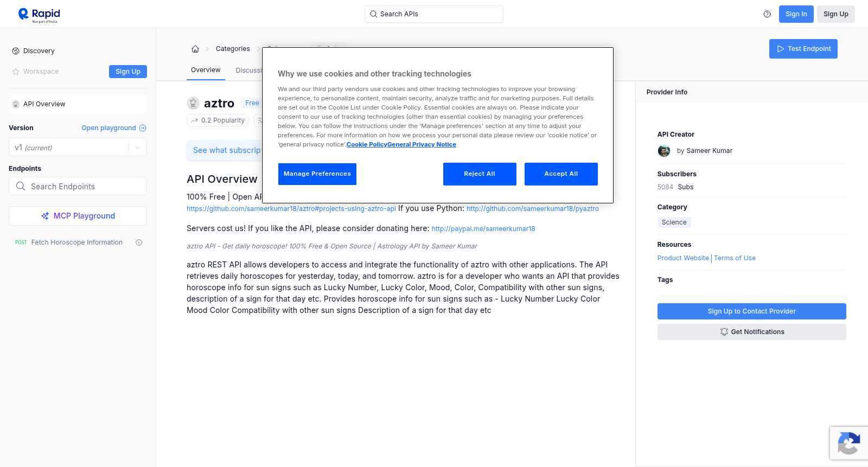Viewport: 868px width, 467px height.
Task: Open Manage Preferences for cookies
Action: [317, 174]
